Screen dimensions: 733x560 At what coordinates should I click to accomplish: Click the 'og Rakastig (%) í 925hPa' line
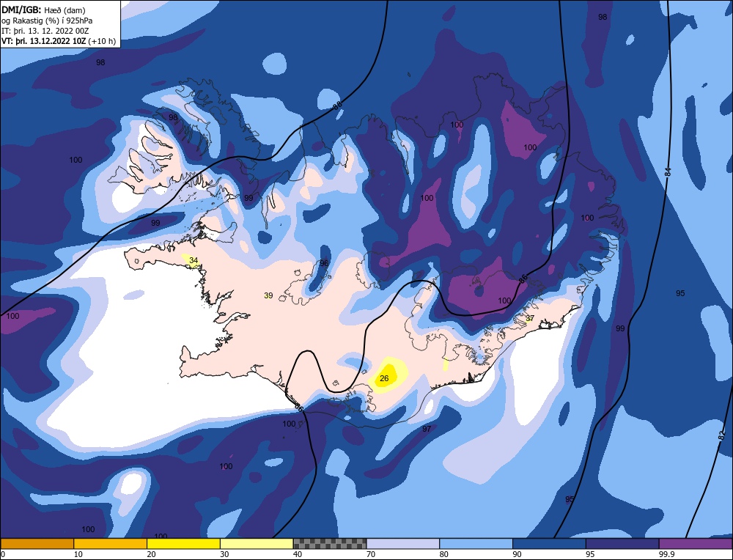pos(47,21)
